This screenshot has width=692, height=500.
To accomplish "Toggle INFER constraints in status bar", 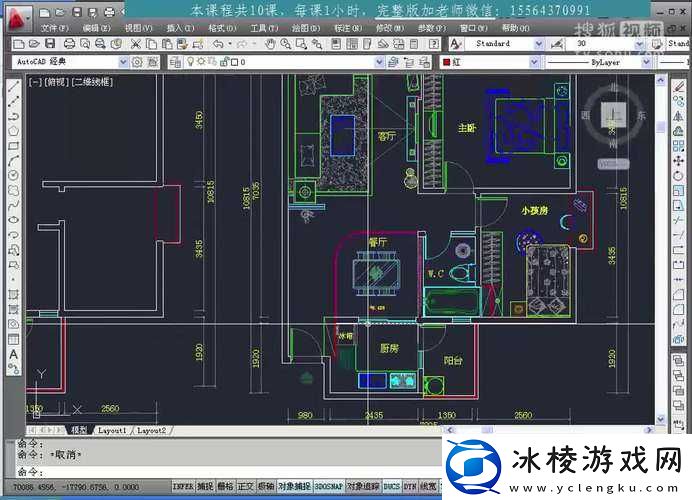I will point(183,486).
